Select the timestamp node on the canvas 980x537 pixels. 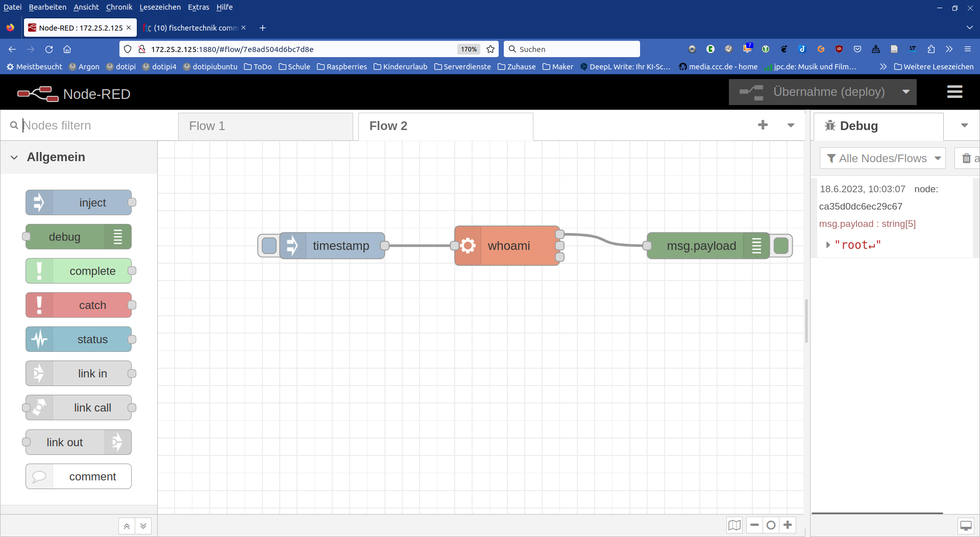point(332,246)
